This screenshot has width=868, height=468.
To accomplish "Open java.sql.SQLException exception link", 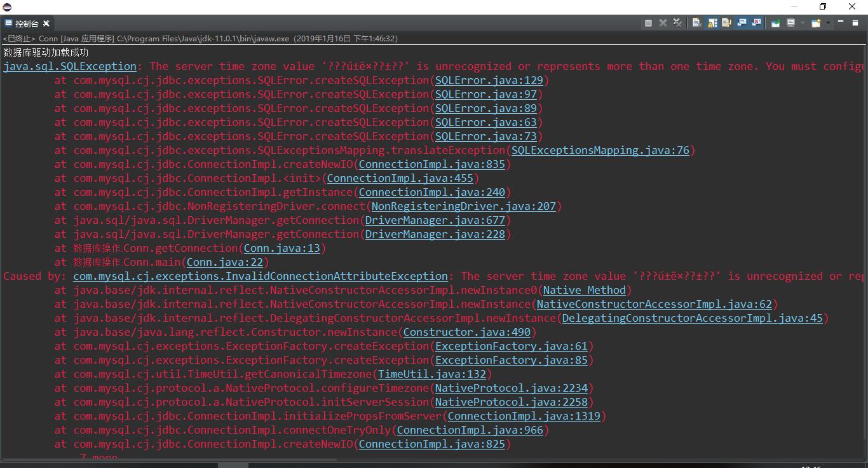I will [x=70, y=66].
